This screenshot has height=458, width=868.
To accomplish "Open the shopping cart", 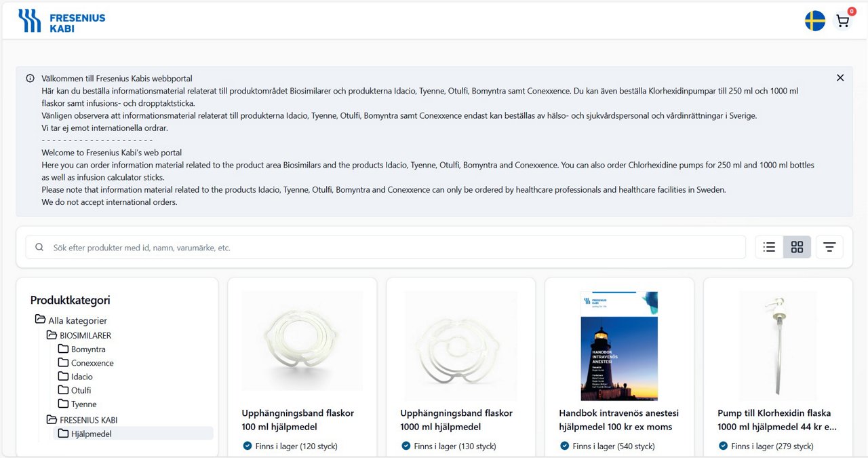I will click(843, 21).
